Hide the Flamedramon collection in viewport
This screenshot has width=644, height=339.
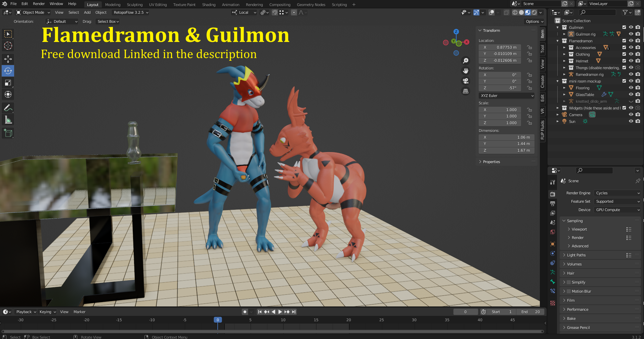pos(631,41)
